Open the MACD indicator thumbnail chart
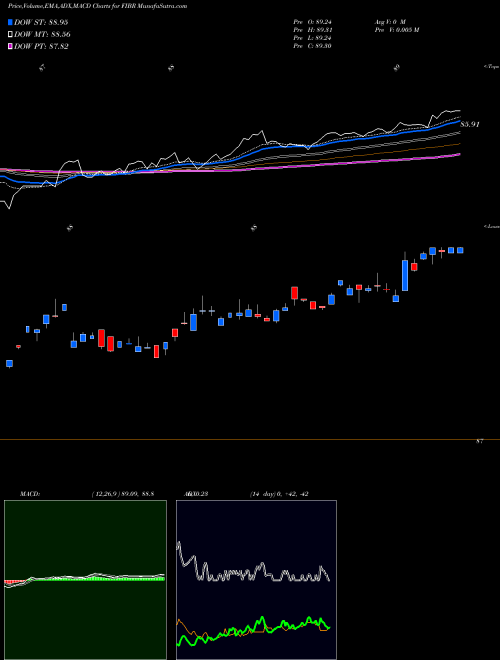 (85, 580)
